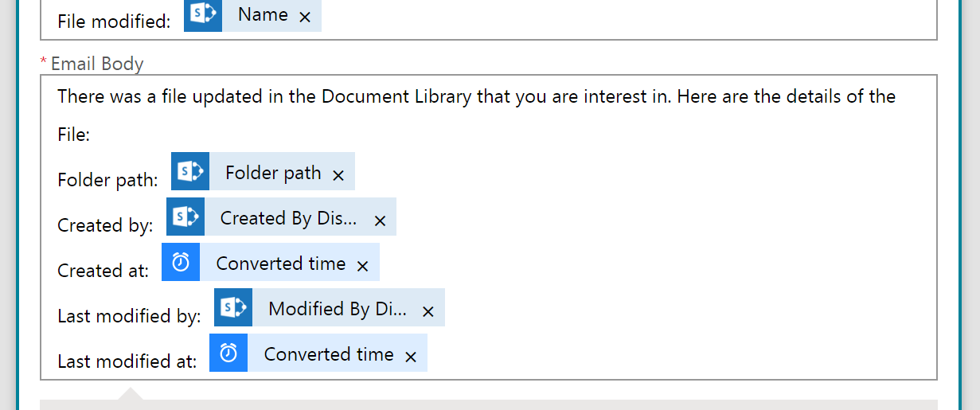Delete the Modified By Display token
This screenshot has height=410, width=980.
(428, 310)
